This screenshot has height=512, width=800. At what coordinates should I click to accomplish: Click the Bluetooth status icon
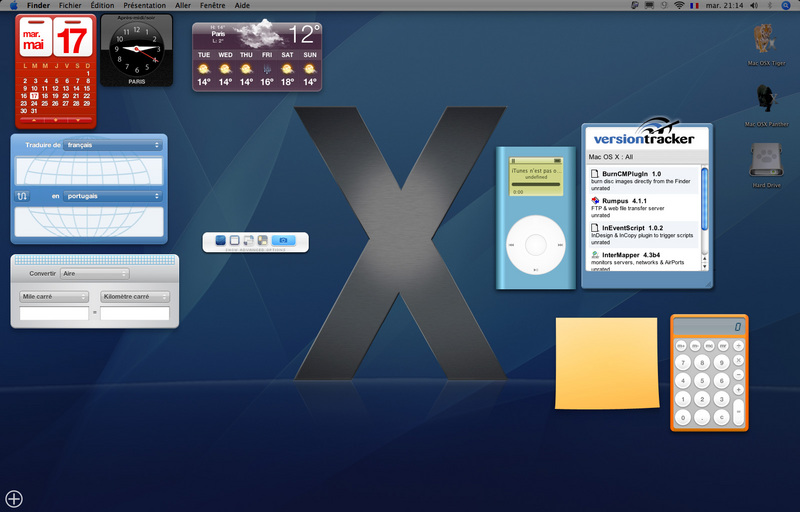[x=770, y=6]
